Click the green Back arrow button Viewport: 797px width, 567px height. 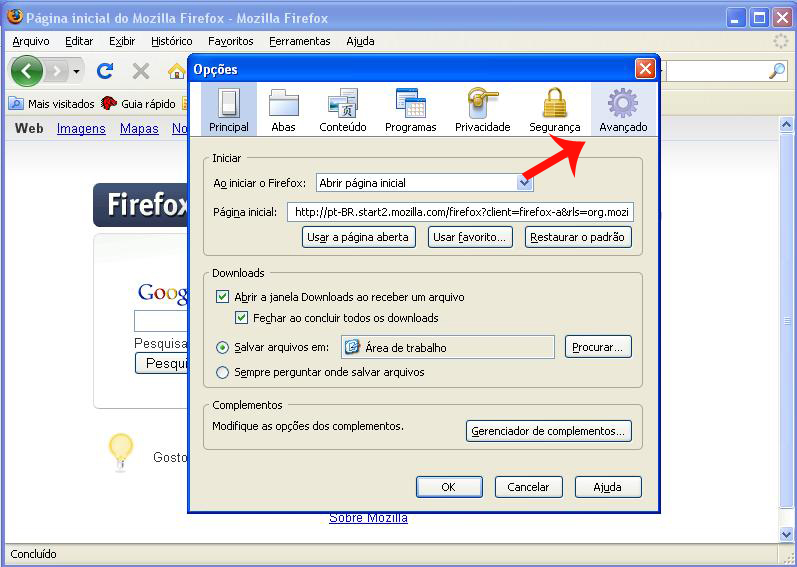[x=26, y=71]
